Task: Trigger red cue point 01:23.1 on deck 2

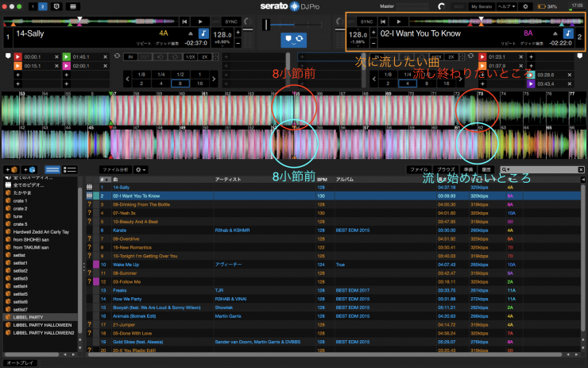Action: [482, 56]
